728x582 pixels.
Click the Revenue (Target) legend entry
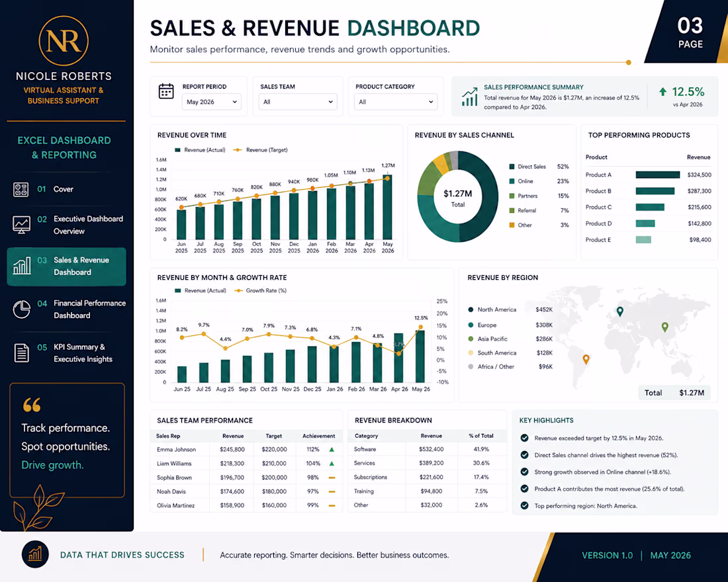[x=261, y=150]
